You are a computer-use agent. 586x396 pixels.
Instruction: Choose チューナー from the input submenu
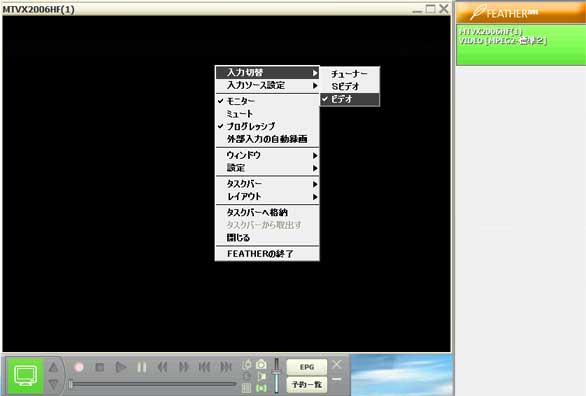pyautogui.click(x=350, y=74)
